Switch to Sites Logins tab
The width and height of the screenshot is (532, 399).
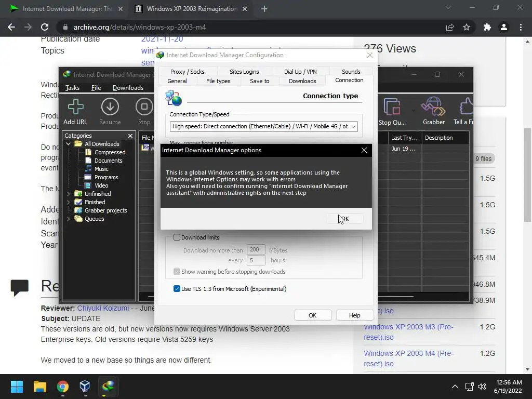tap(244, 72)
